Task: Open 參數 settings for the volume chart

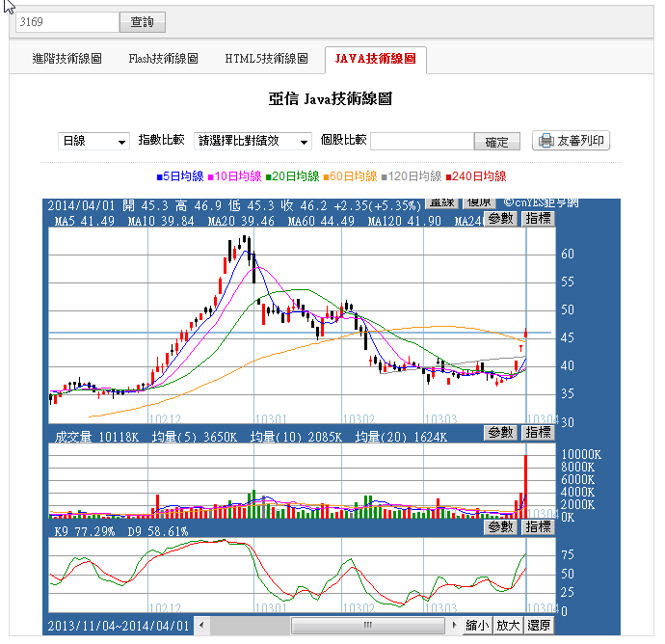Action: pos(500,433)
